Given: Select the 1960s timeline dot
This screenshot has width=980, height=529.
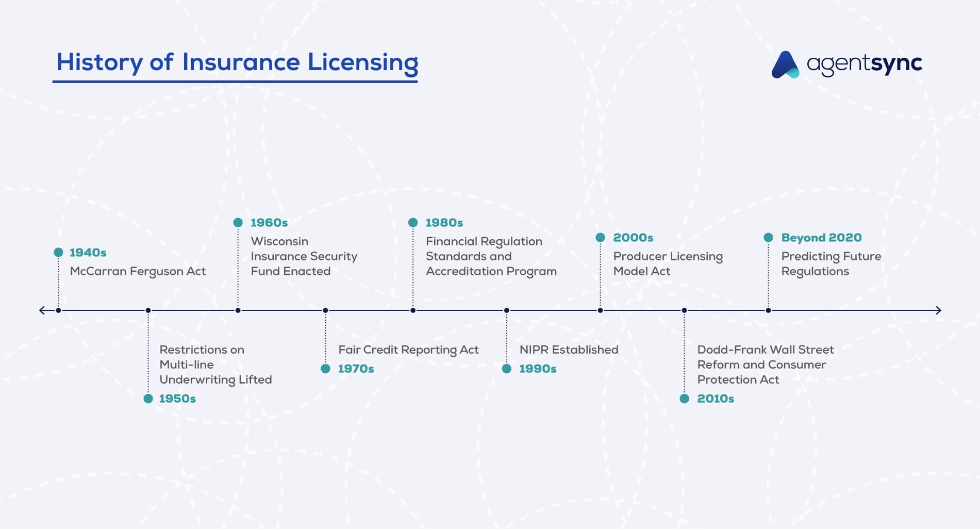Looking at the screenshot, I should pyautogui.click(x=238, y=222).
